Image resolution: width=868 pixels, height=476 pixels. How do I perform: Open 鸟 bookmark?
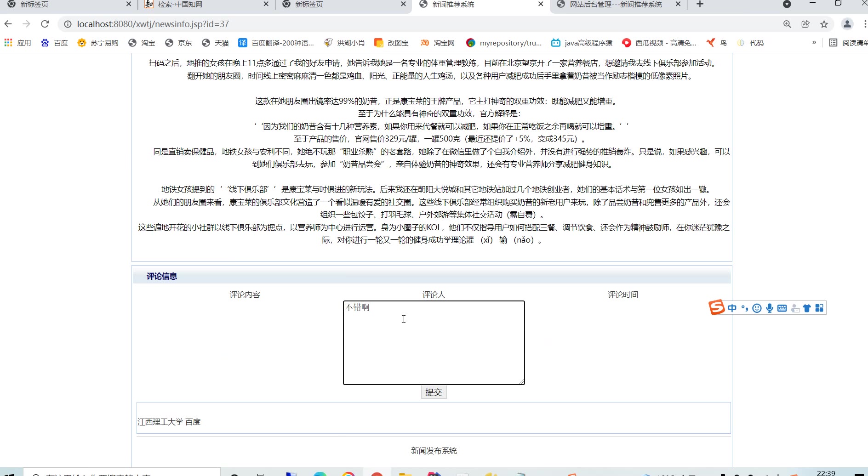(717, 43)
